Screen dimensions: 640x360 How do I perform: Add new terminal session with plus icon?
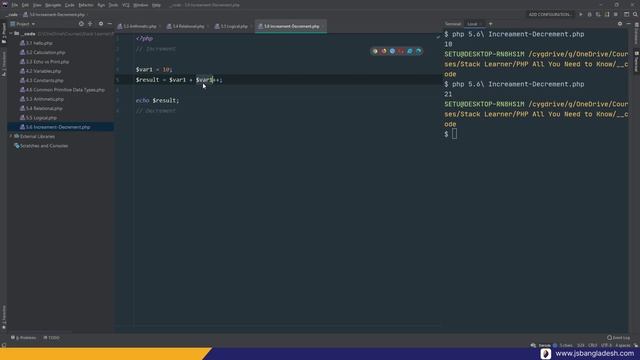pos(490,24)
